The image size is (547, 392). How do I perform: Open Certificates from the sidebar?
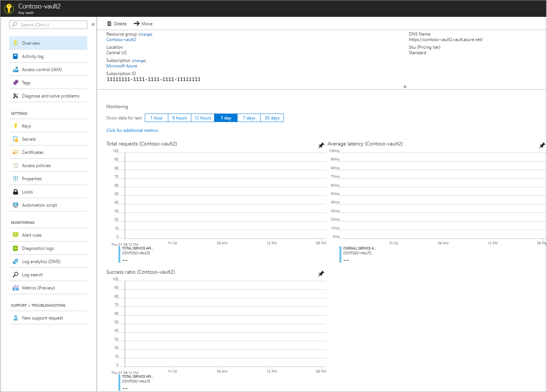click(16, 152)
